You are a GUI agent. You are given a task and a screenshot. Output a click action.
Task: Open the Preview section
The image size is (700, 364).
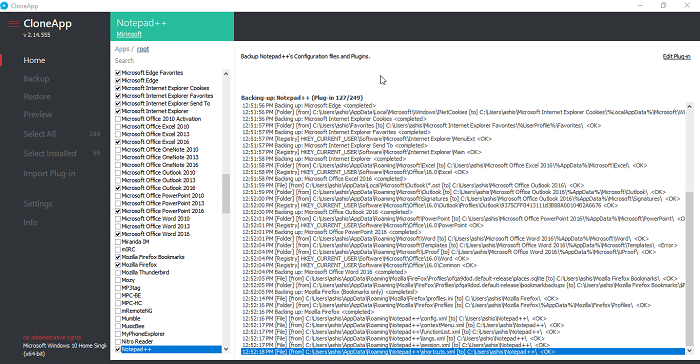pyautogui.click(x=38, y=114)
